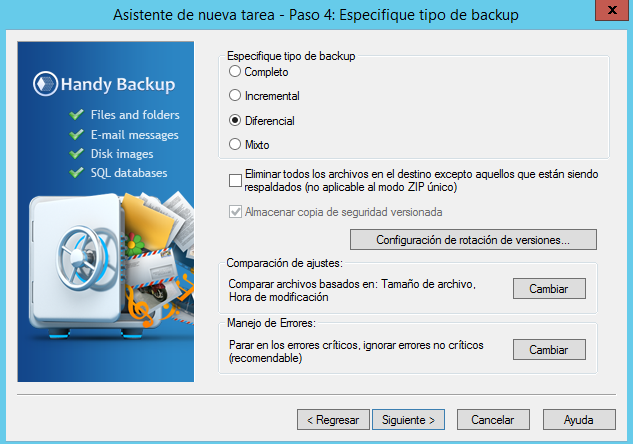Screen dimensions: 633x444
Task: Click the SQL databases checkmark icon
Action: 76,173
